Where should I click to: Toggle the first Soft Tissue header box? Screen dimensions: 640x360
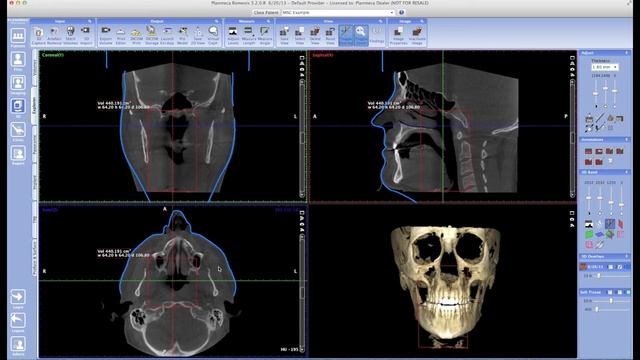point(610,292)
